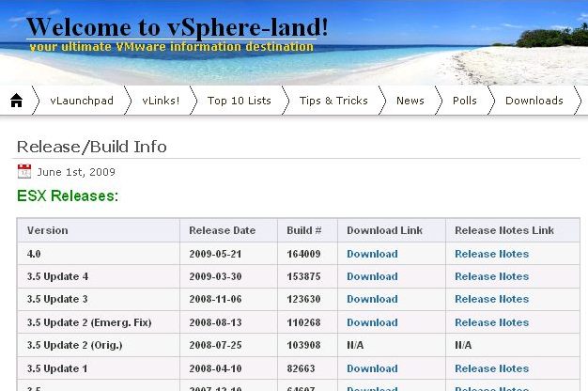Download ESX 3.5 Update 3
The image size is (588, 391).
tap(372, 299)
